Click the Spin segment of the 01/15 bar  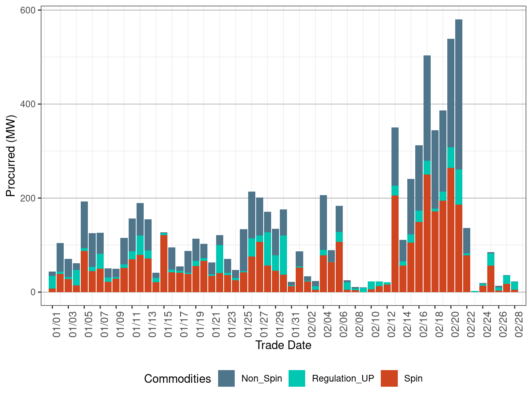point(164,264)
